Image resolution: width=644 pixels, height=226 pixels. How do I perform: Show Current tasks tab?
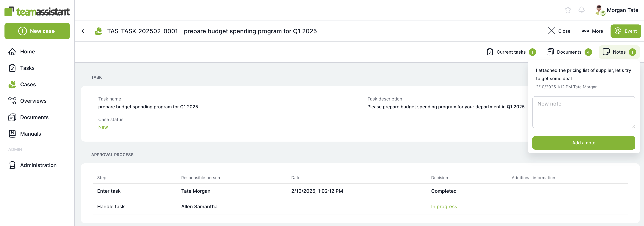click(x=511, y=52)
